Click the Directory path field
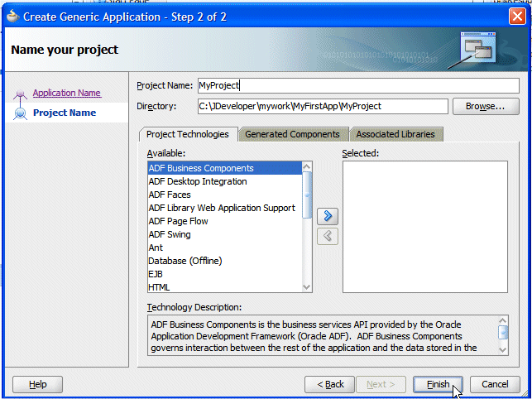 323,107
